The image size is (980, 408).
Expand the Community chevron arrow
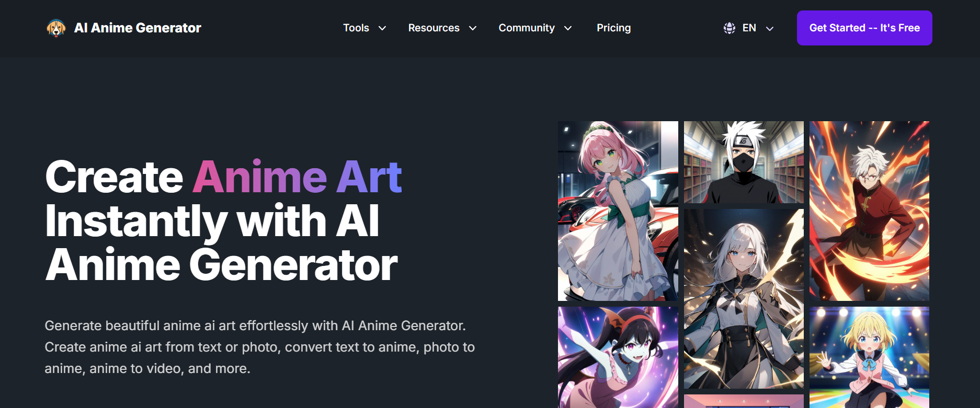tap(568, 28)
